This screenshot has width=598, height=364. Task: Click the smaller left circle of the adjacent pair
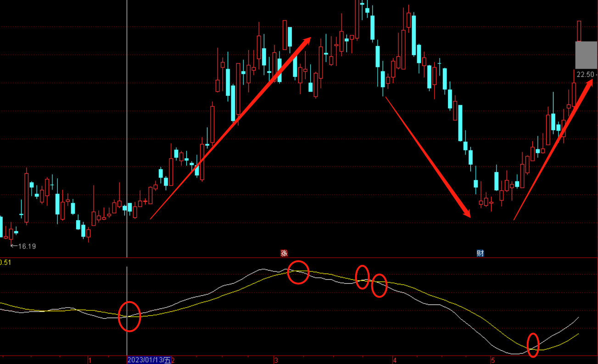(x=362, y=277)
